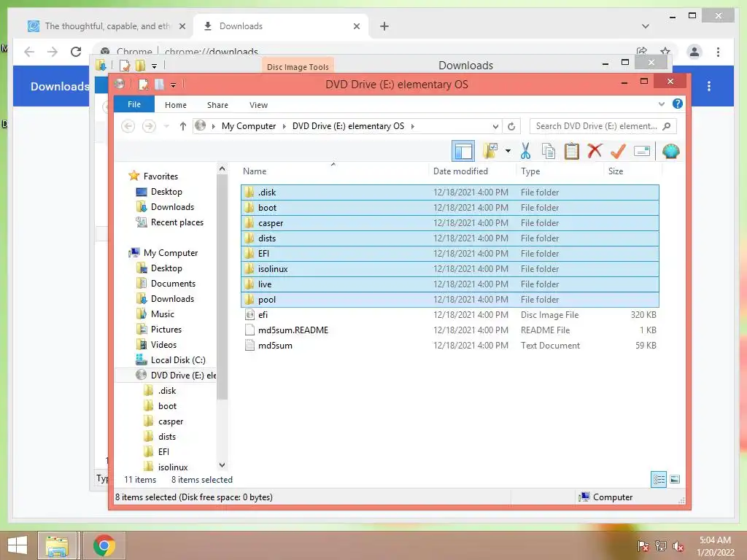Open the Share ribbon tab
747x560 pixels.
[x=217, y=105]
